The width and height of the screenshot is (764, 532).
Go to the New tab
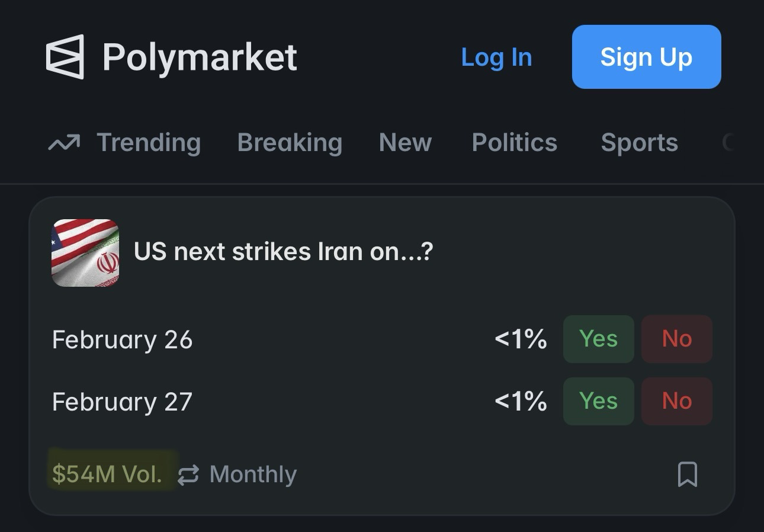(405, 143)
